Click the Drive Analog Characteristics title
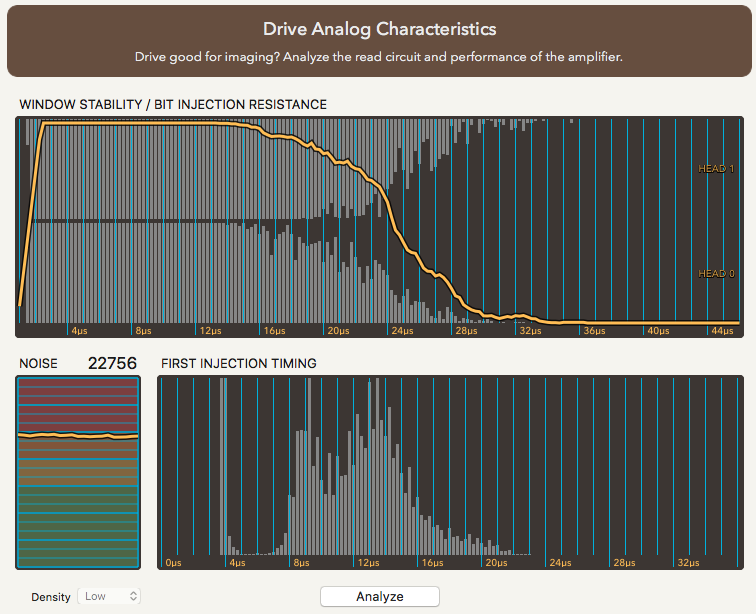 [x=379, y=29]
